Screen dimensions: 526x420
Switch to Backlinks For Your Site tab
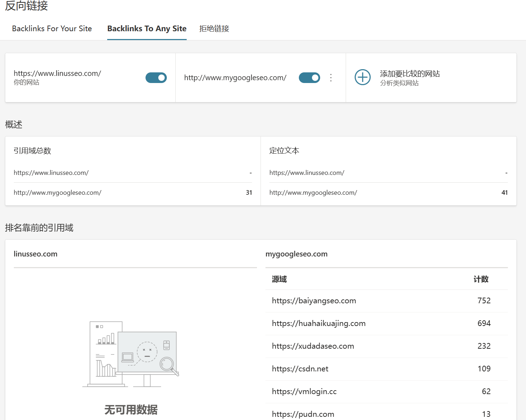pyautogui.click(x=52, y=29)
